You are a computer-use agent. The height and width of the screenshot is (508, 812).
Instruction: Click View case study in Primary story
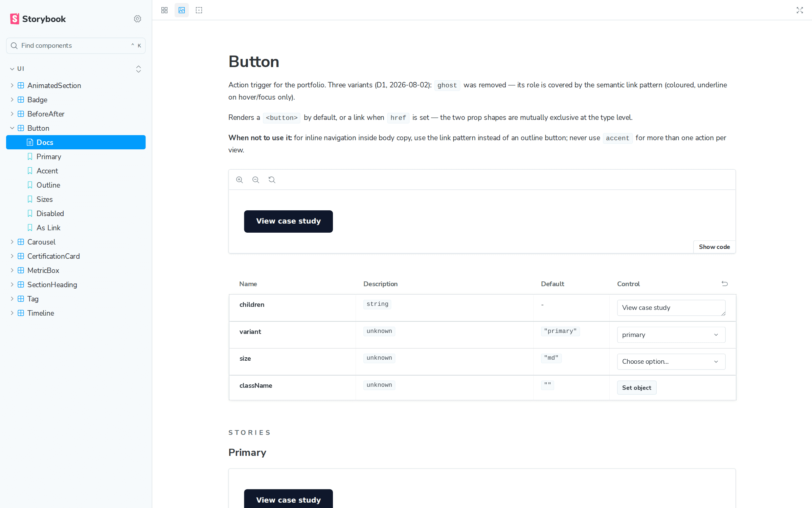(x=288, y=499)
